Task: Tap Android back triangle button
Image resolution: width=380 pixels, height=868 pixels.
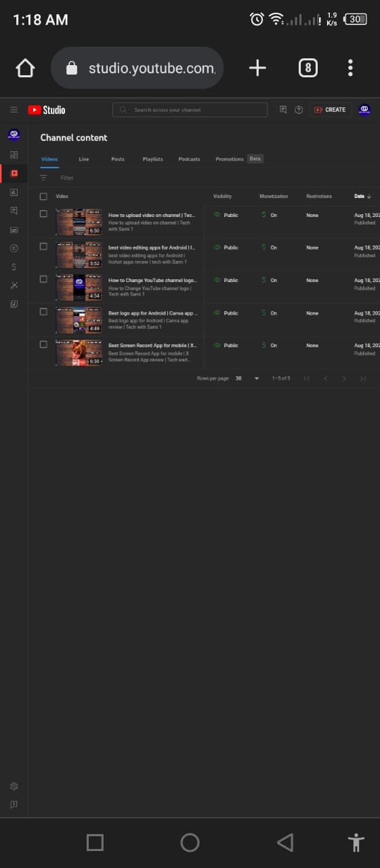Action: tap(285, 842)
